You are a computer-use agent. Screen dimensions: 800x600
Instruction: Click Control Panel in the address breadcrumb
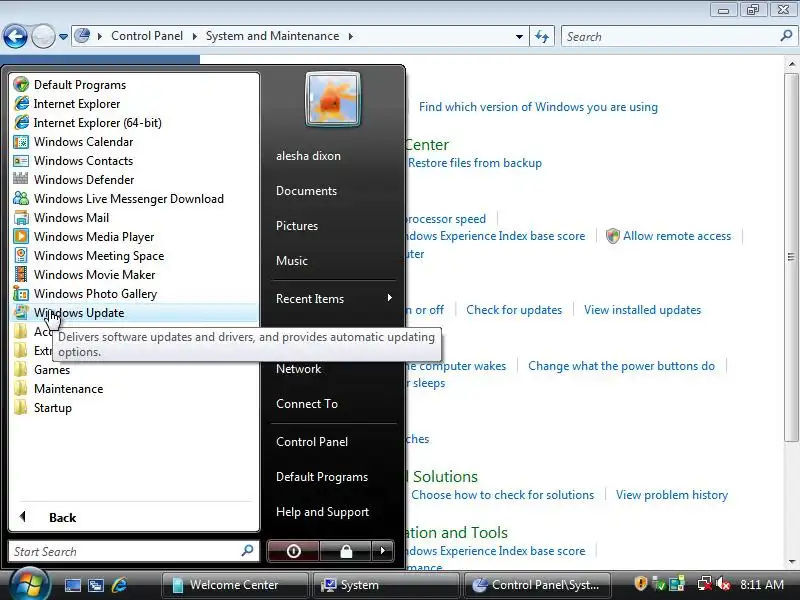tap(147, 36)
